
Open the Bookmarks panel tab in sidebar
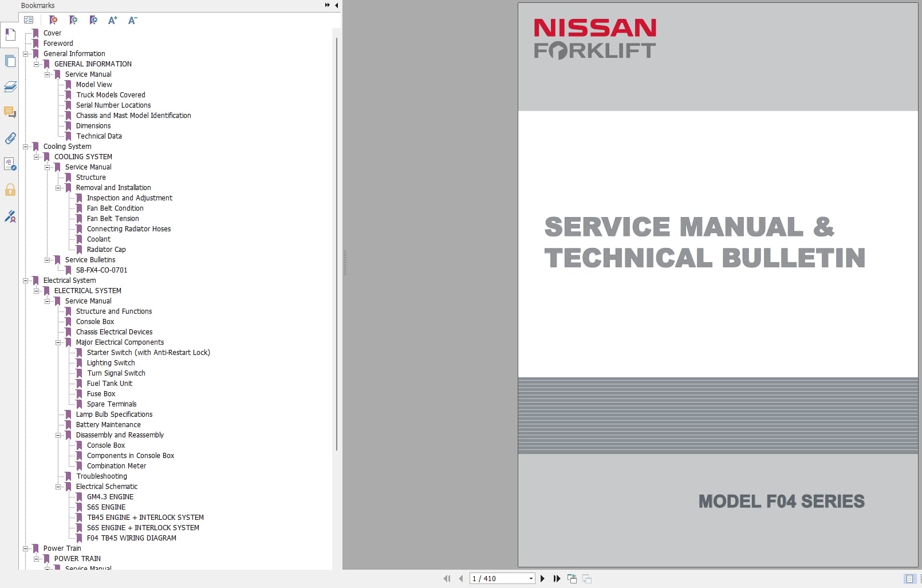click(10, 34)
